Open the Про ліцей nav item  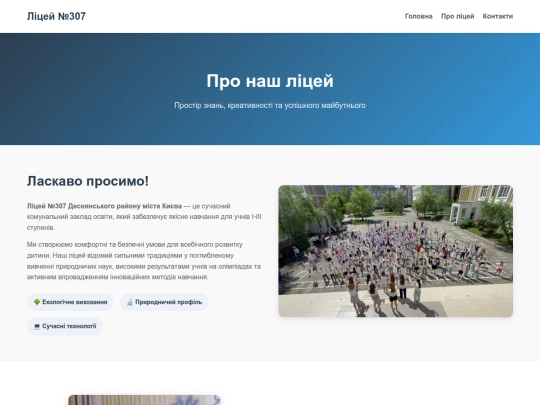coord(457,16)
